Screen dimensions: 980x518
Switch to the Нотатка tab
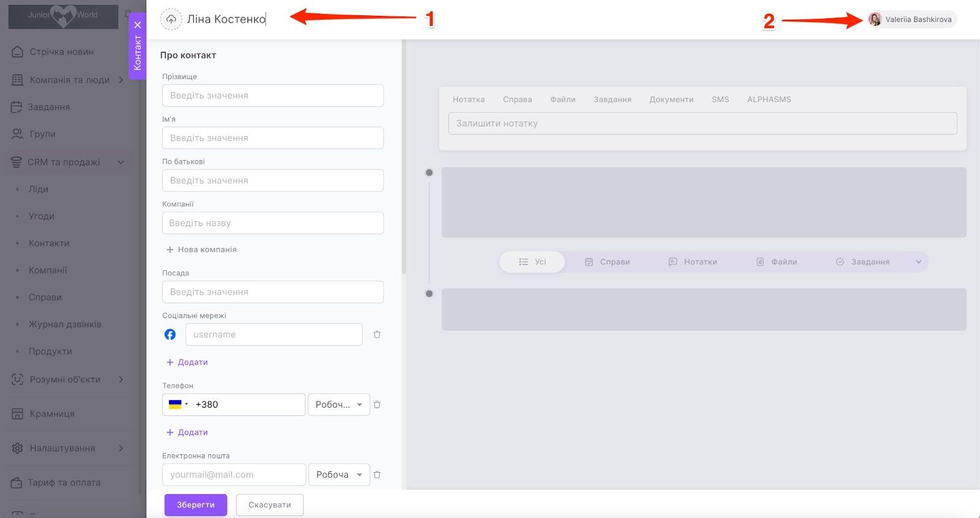pos(469,99)
